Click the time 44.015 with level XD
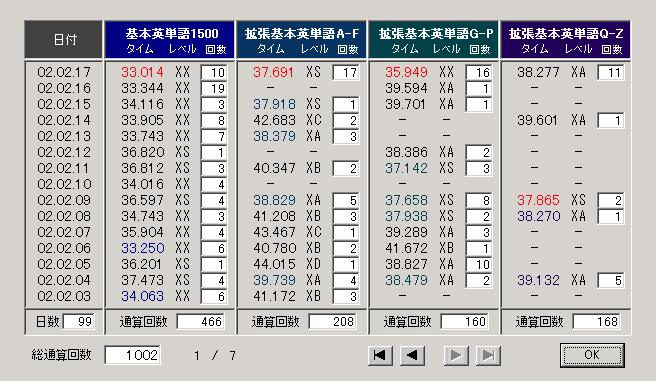This screenshot has height=381, width=656. (x=274, y=264)
